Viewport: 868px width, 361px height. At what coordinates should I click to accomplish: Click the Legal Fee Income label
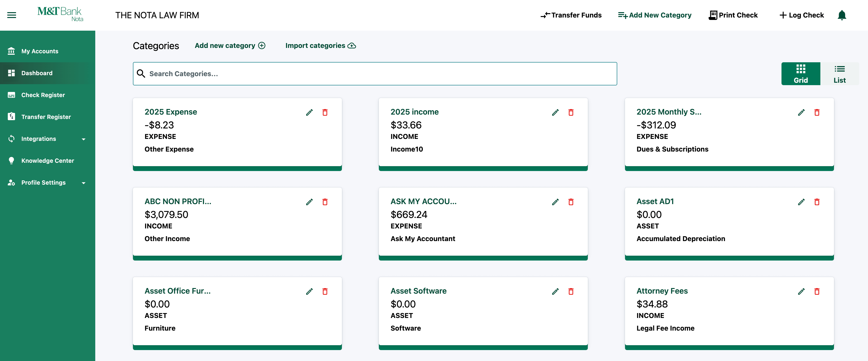[666, 328]
